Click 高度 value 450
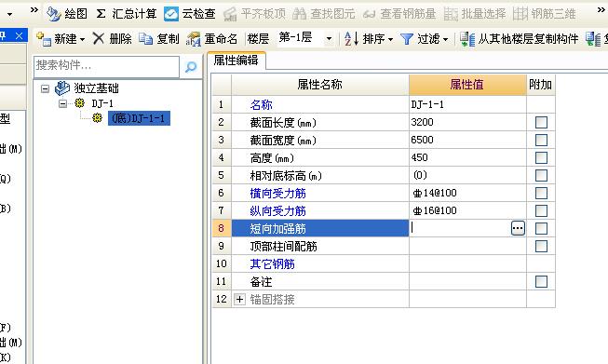This screenshot has width=608, height=364. click(467, 157)
